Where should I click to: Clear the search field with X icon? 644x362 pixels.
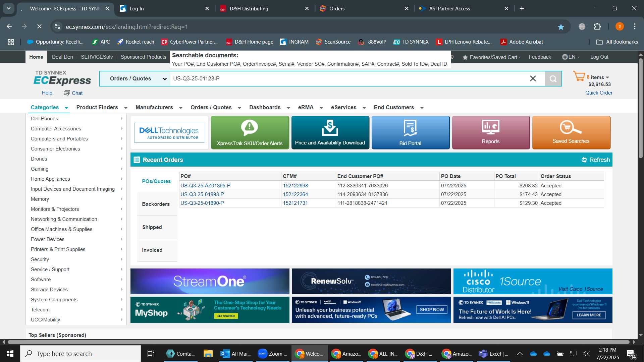coord(533,78)
